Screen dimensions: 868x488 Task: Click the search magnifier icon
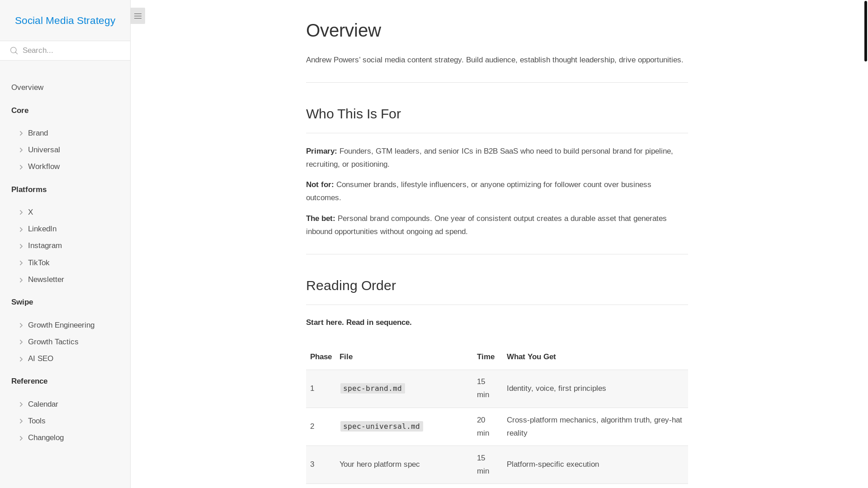[x=14, y=51]
